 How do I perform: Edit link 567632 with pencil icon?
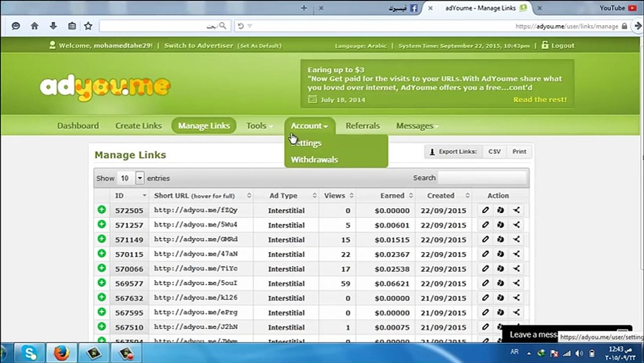485,298
